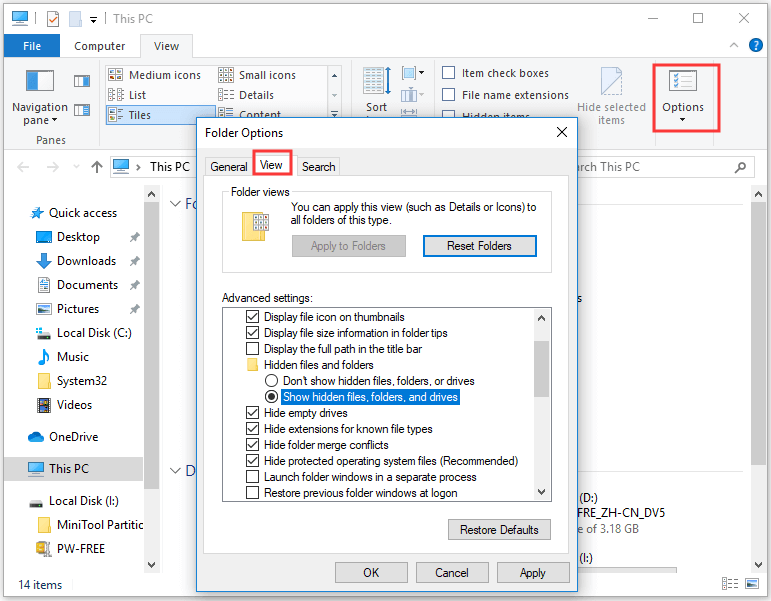
Task: Click the Advanced settings scrollbar thumb
Action: pyautogui.click(x=542, y=370)
